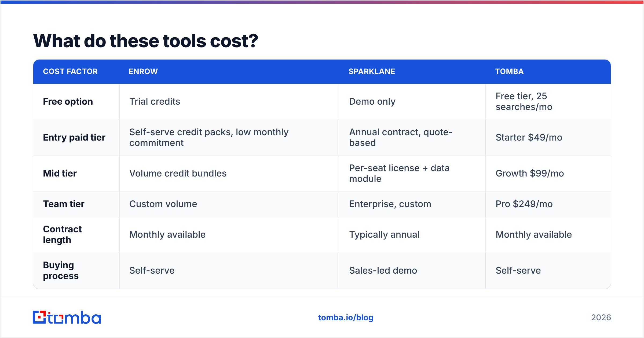This screenshot has width=644, height=338.
Task: Click 'Per-seat license + data module' cell
Action: coord(399,173)
